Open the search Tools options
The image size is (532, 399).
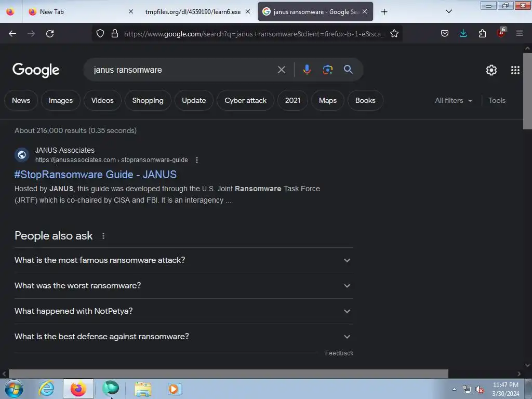coord(497,100)
